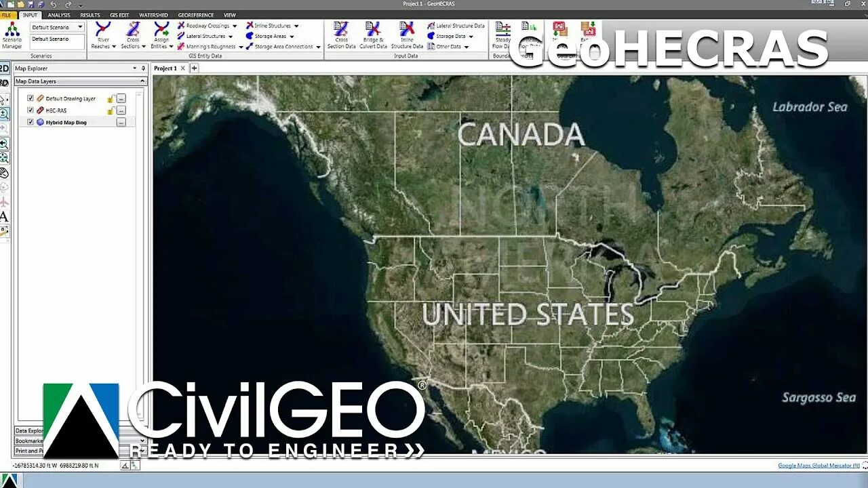
Task: Click the Assign Entities tool icon
Action: (x=161, y=29)
